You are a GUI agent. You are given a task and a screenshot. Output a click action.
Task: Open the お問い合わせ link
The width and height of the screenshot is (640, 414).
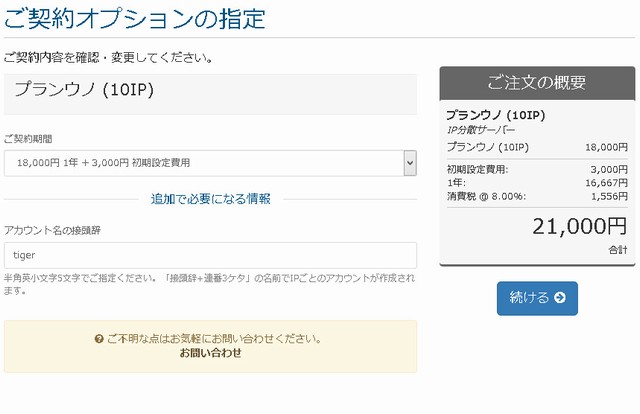pos(210,353)
